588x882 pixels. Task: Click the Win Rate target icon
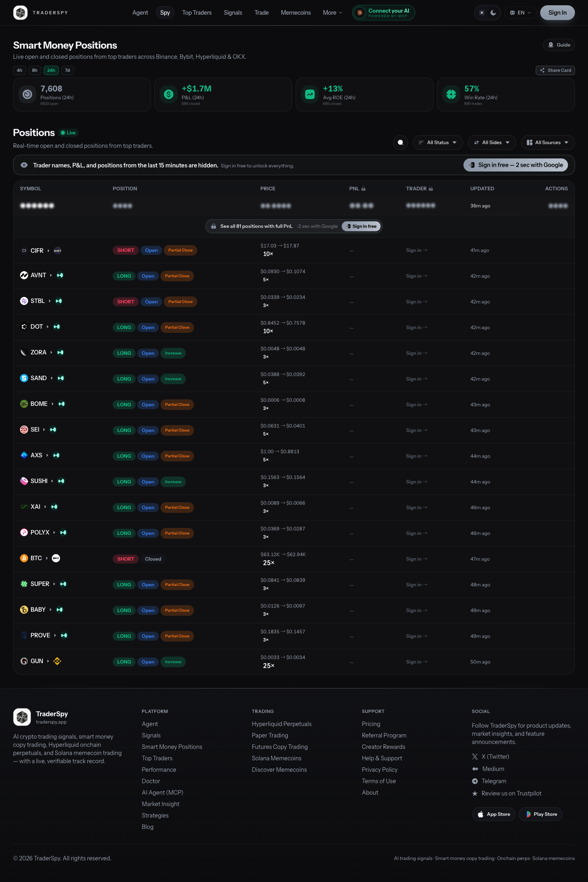(x=451, y=94)
